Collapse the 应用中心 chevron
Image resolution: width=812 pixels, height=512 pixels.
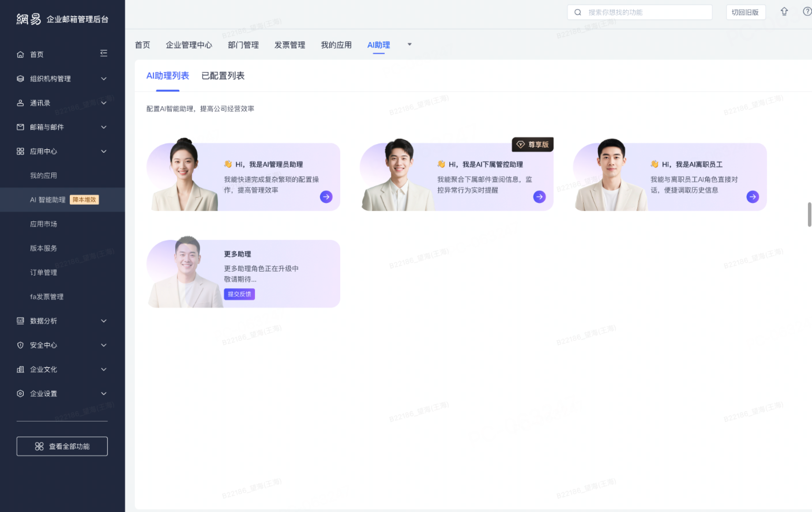tap(104, 151)
